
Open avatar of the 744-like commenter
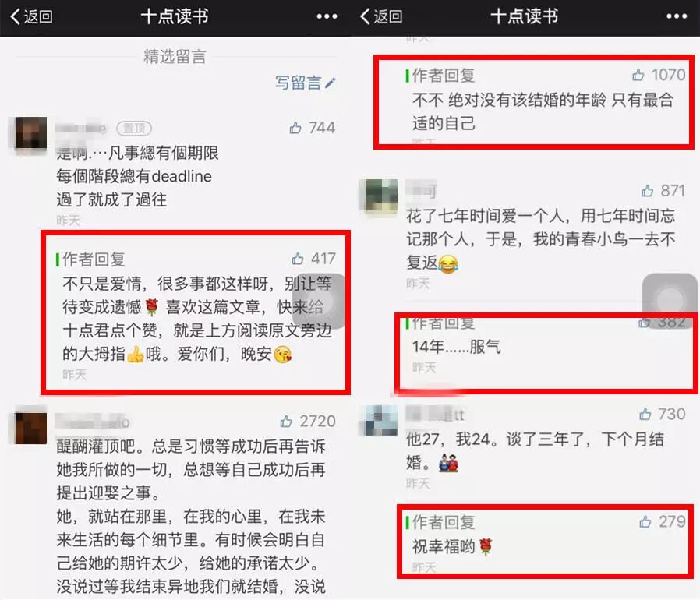(x=31, y=132)
